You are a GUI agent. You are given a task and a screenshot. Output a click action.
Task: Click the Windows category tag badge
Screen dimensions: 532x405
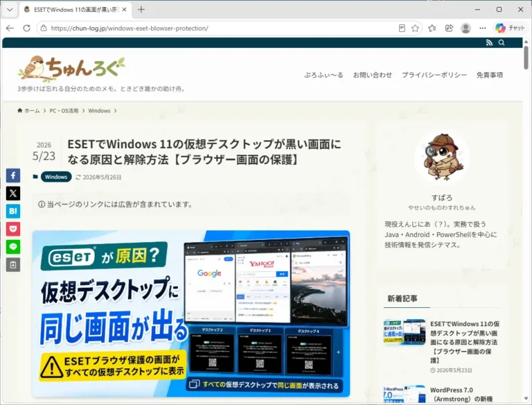[56, 177]
